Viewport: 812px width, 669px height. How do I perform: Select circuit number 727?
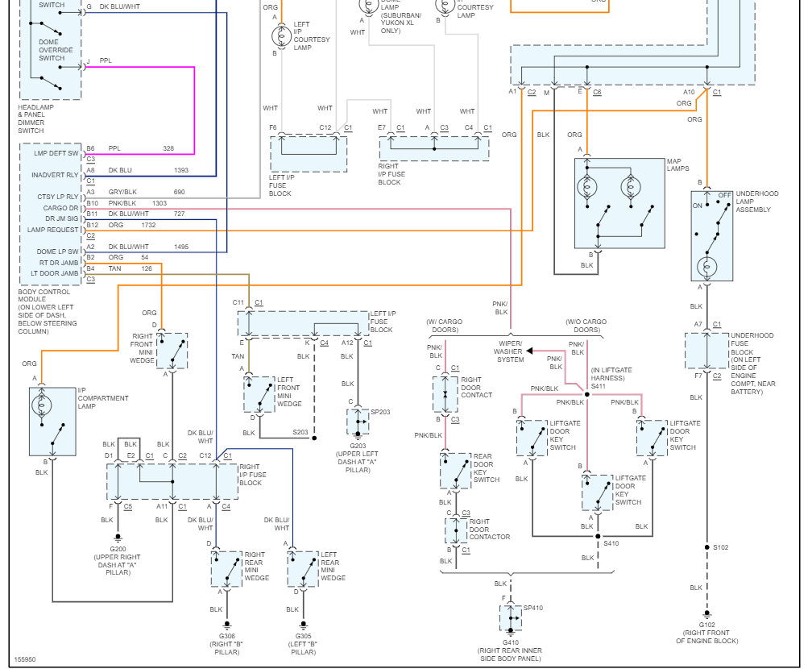pos(179,214)
